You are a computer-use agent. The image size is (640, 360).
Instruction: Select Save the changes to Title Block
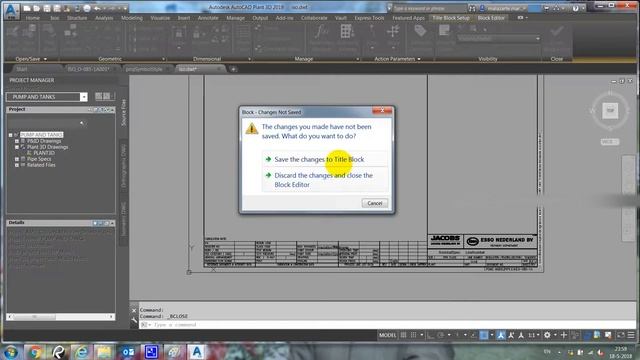(325, 159)
